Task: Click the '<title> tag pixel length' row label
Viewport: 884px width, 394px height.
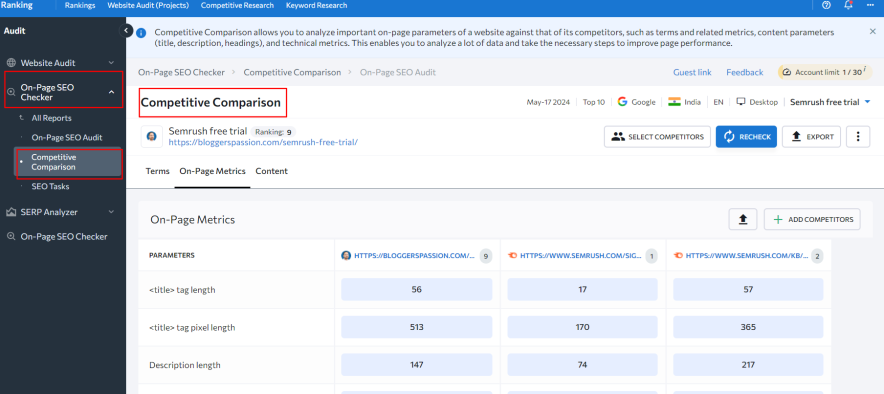Action: pyautogui.click(x=192, y=327)
